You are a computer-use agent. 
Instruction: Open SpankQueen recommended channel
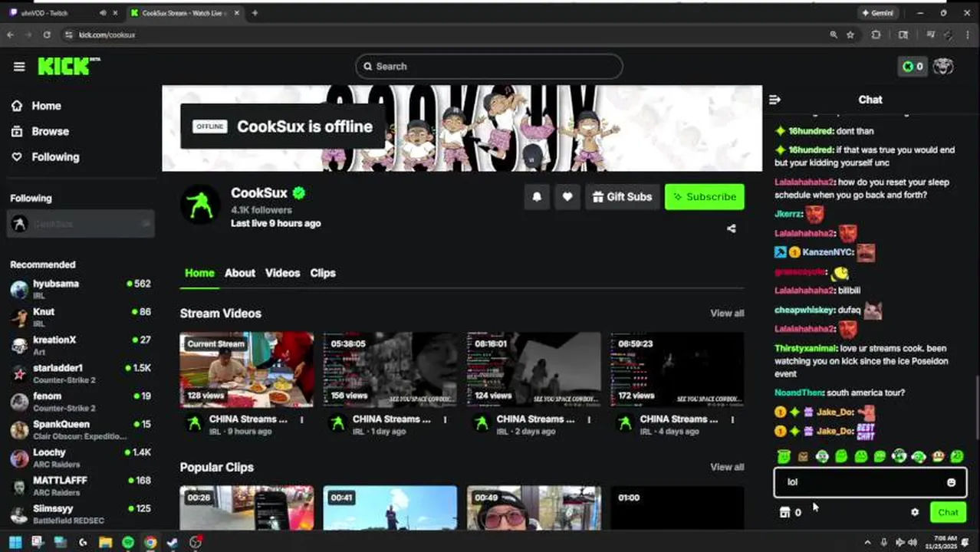point(81,429)
